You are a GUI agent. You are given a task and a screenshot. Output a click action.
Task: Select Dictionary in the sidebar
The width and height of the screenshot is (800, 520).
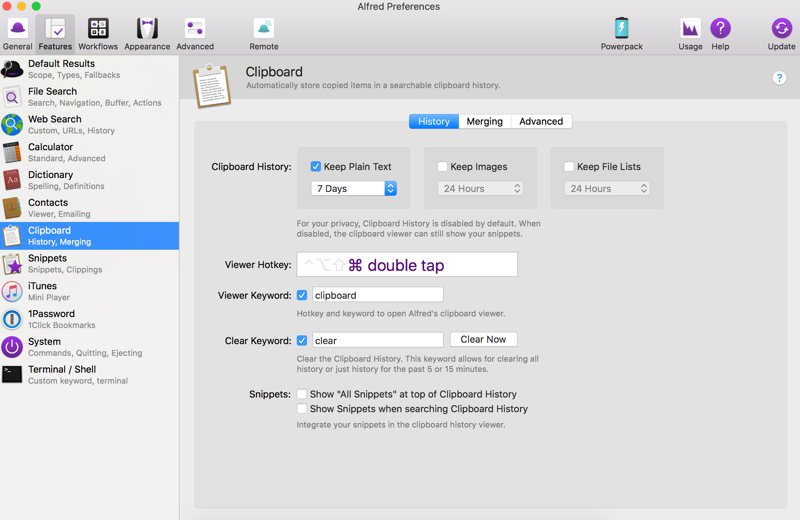pyautogui.click(x=89, y=180)
